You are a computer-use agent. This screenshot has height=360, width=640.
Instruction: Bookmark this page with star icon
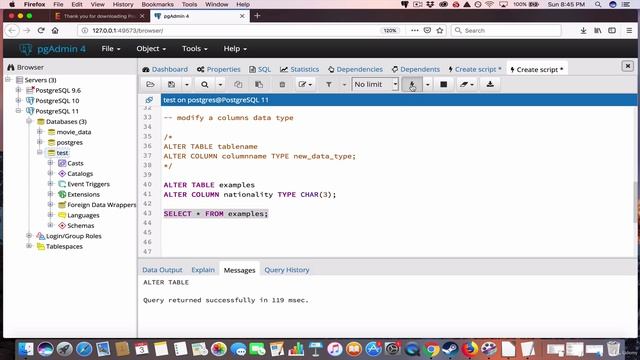click(x=440, y=31)
